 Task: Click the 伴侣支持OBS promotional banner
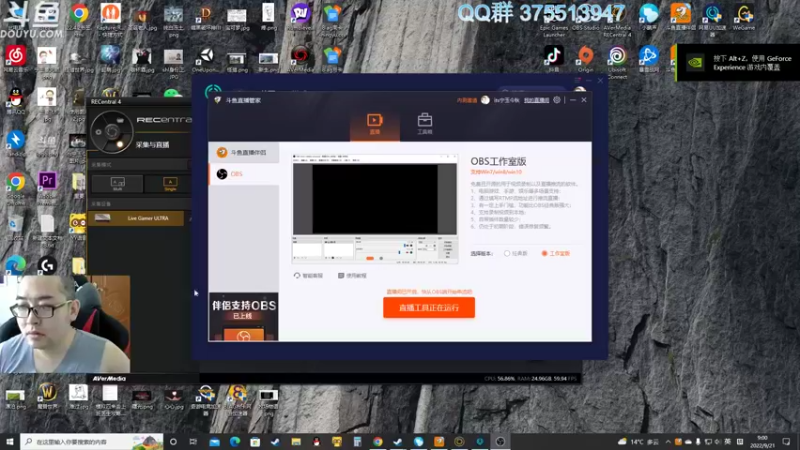244,316
